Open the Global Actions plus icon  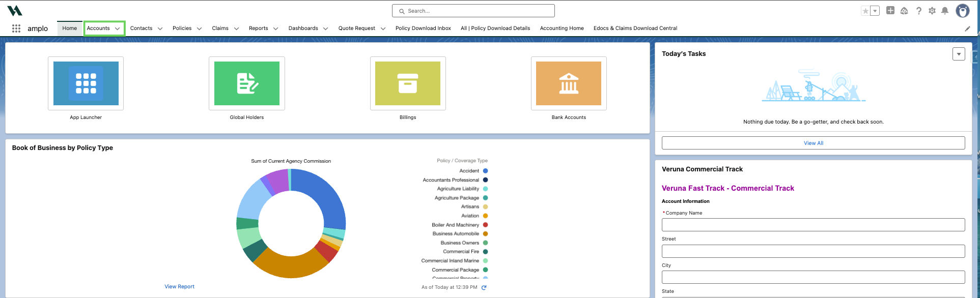click(890, 10)
